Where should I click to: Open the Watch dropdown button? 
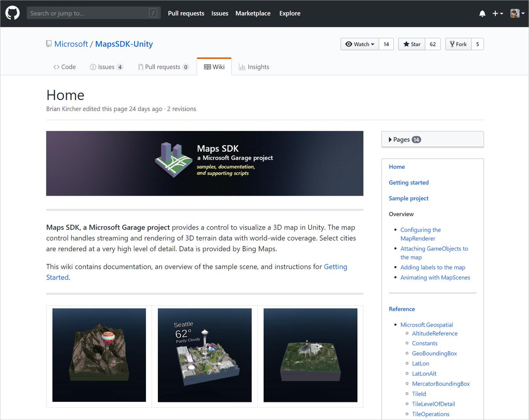(x=360, y=44)
